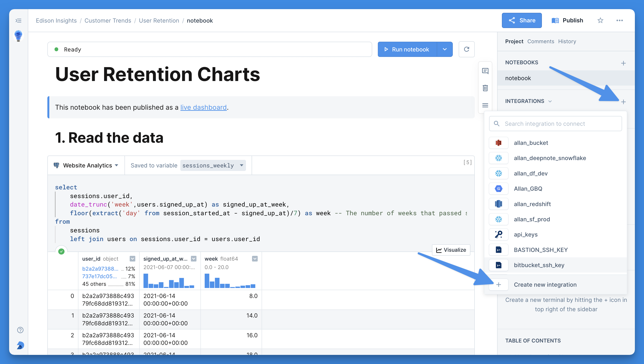Image resolution: width=644 pixels, height=364 pixels.
Task: Click the BigQuery icon for Allan_GBQ
Action: coord(498,189)
